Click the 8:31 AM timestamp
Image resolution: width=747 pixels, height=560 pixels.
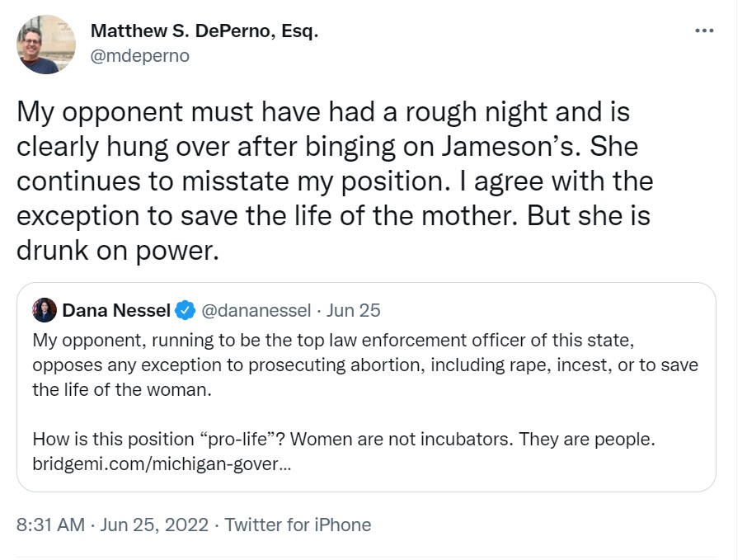(x=50, y=525)
